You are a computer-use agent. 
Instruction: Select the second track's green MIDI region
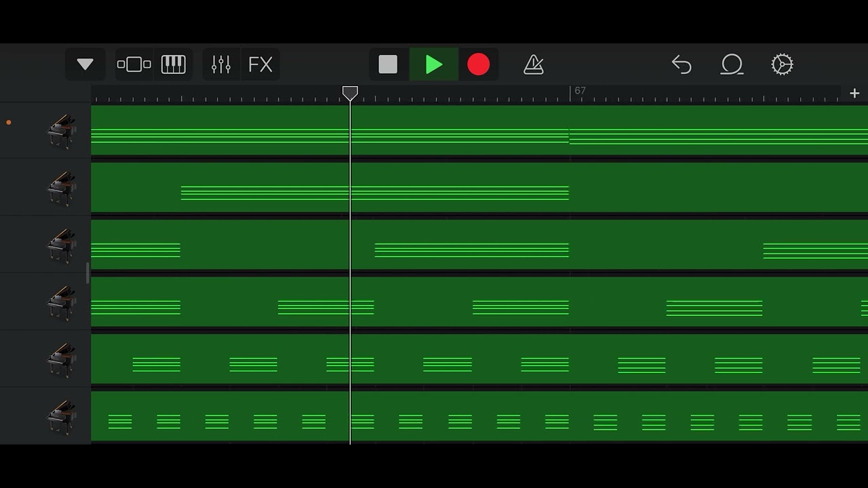coord(479,188)
